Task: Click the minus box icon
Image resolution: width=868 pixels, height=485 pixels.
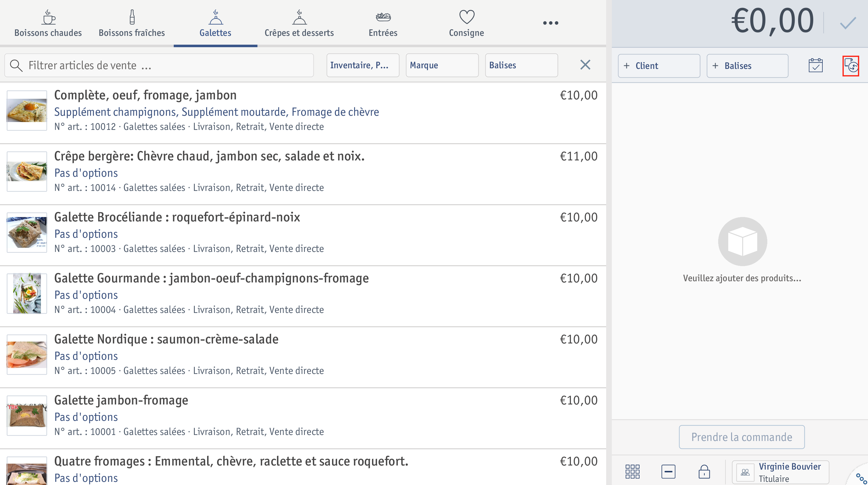Action: pos(668,471)
